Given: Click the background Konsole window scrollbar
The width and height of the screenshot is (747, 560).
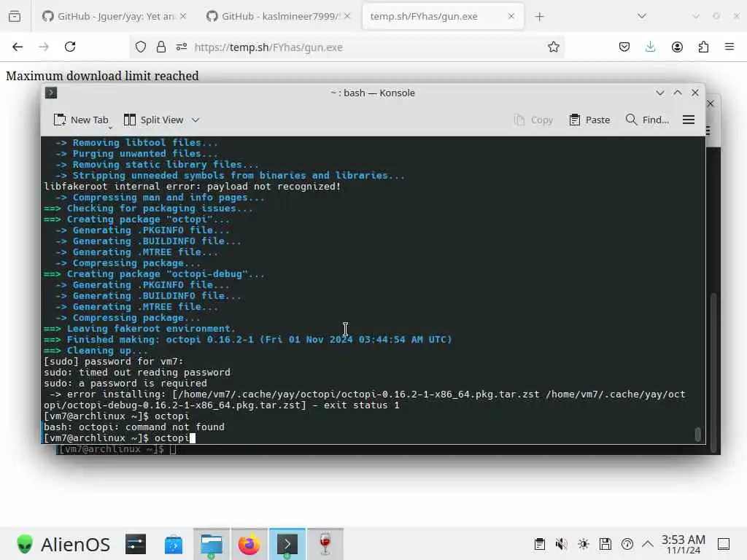Looking at the screenshot, I should 713,373.
